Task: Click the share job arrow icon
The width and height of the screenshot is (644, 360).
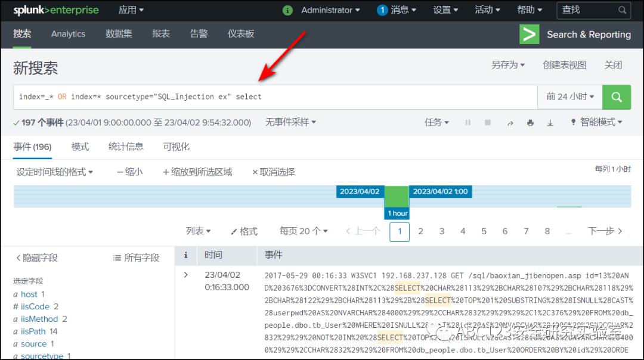Action: click(x=510, y=123)
